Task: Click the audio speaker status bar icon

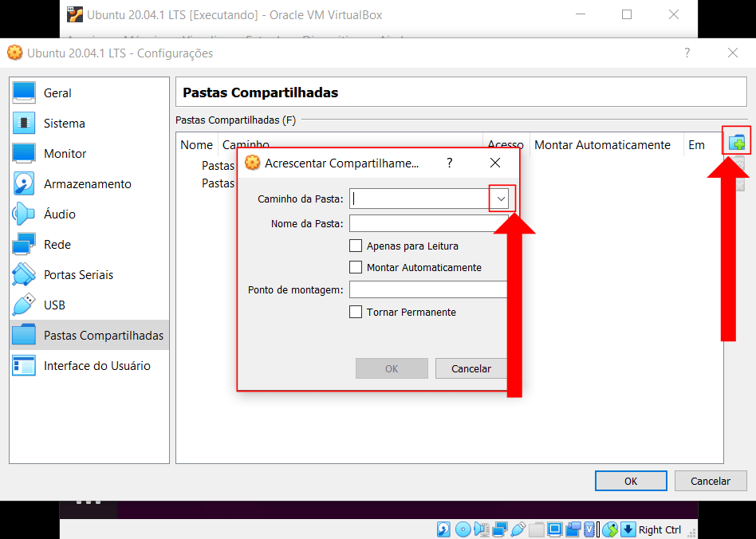Action: click(482, 529)
